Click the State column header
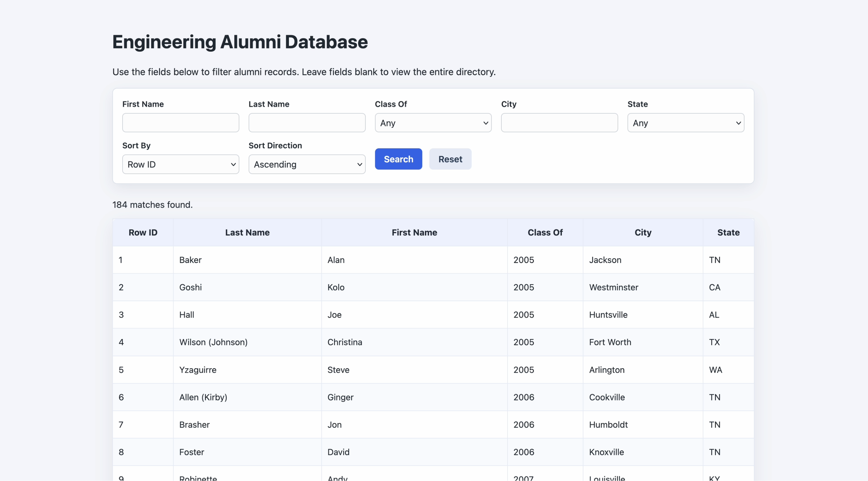The height and width of the screenshot is (481, 868). click(x=728, y=233)
